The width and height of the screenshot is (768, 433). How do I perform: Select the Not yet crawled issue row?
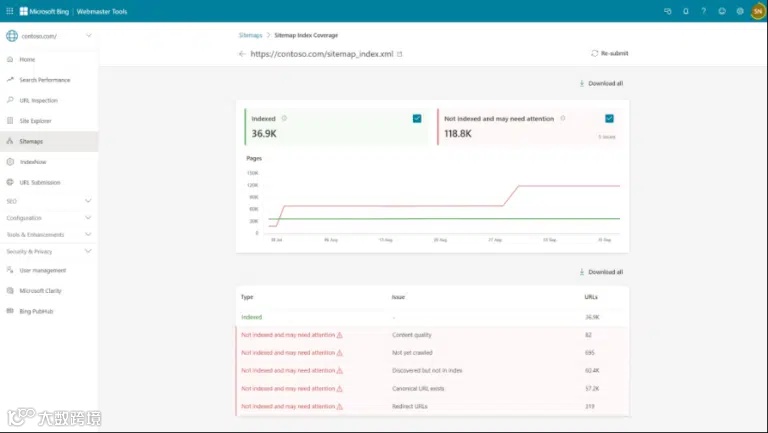pos(432,353)
